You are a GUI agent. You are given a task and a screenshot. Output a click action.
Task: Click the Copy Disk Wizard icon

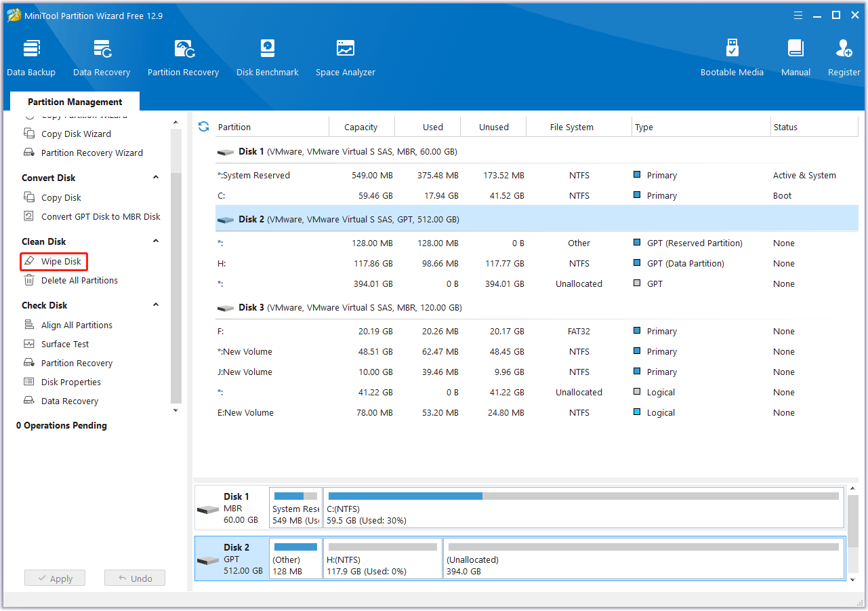pos(29,134)
